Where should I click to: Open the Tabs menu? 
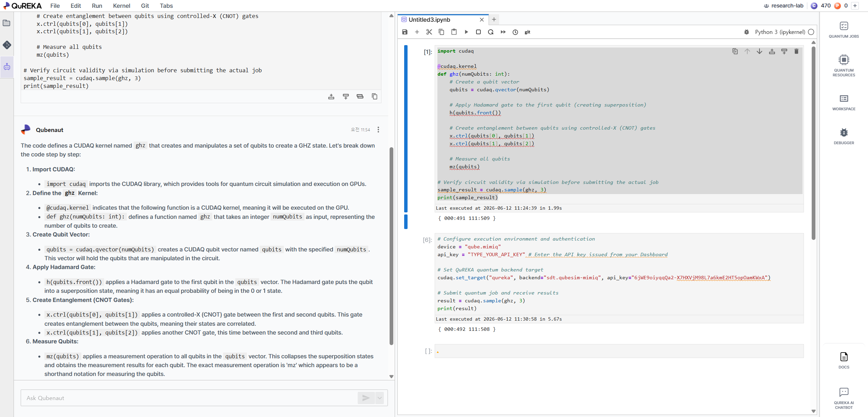point(166,6)
